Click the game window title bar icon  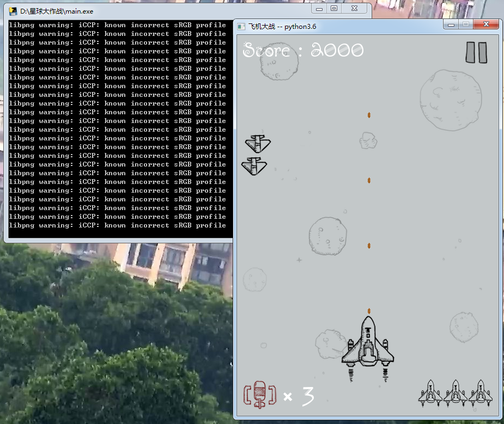[241, 27]
